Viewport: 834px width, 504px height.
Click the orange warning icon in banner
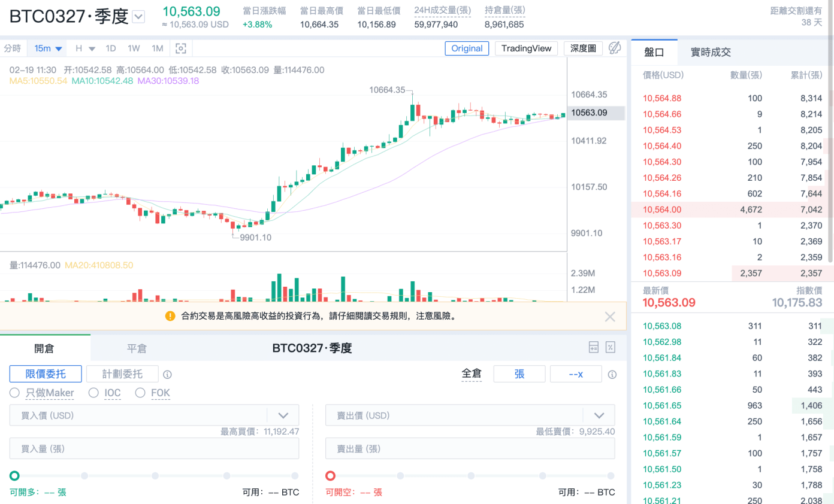point(170,315)
